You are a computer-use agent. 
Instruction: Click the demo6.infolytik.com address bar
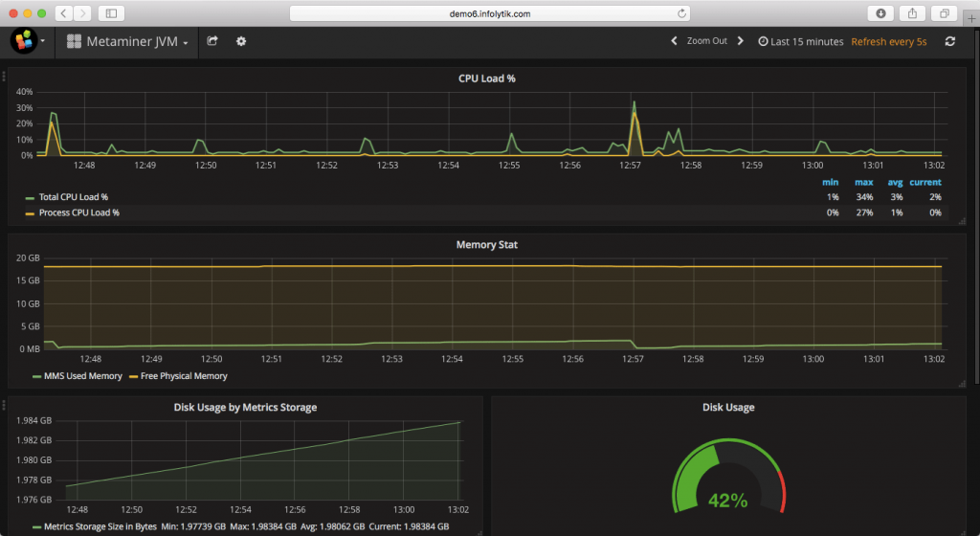[x=489, y=13]
